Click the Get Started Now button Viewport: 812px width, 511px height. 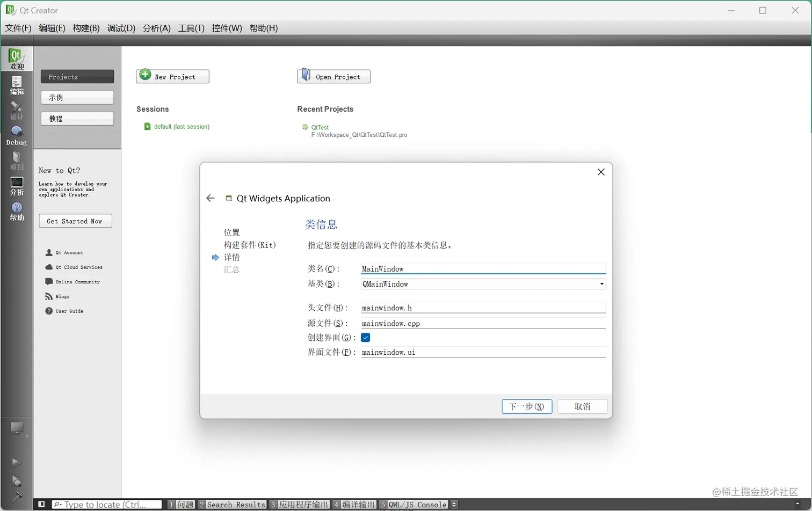click(x=75, y=221)
